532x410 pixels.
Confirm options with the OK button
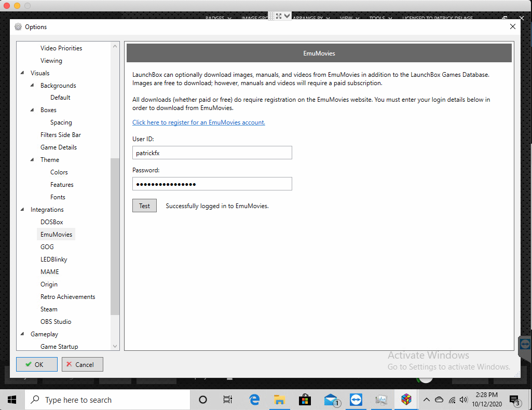37,364
